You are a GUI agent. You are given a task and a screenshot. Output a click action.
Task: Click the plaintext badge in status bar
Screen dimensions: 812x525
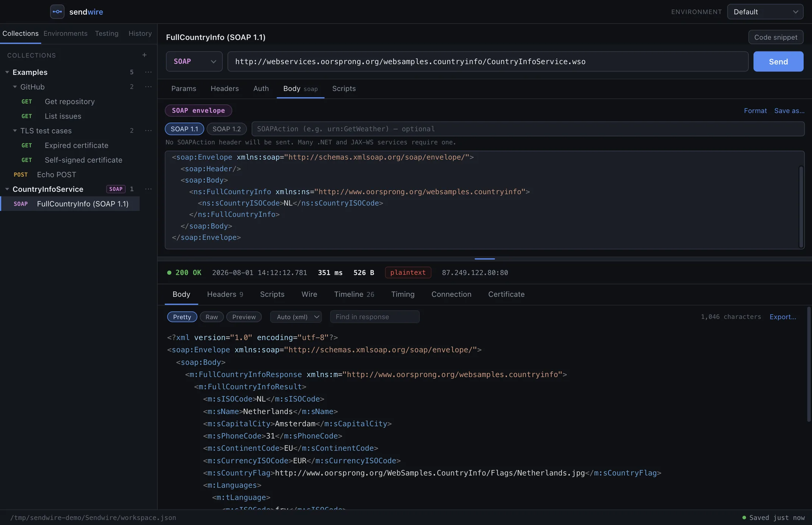[x=408, y=273]
